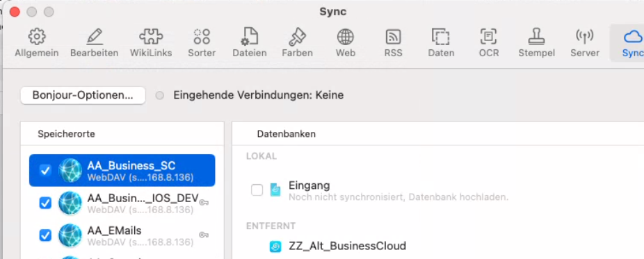The image size is (644, 259).
Task: Disable the AA_EMails sync location checkbox
Action: coord(45,235)
